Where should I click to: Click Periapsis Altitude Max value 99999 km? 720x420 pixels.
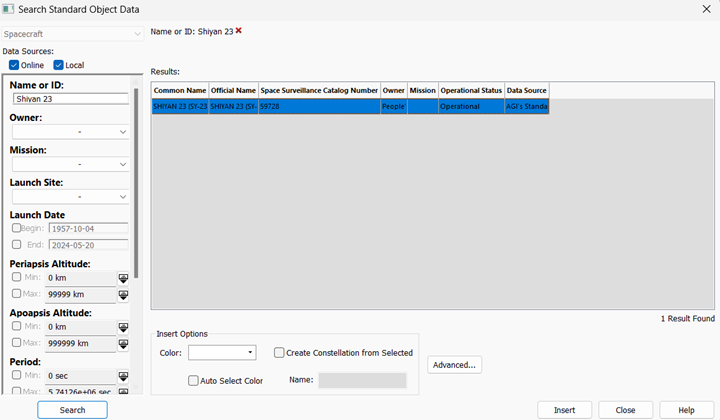click(80, 295)
